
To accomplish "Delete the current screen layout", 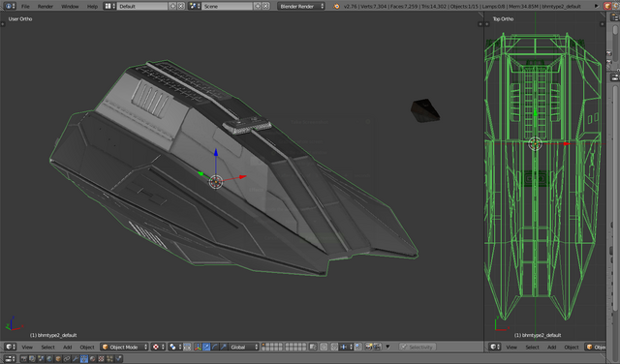I will tap(181, 7).
